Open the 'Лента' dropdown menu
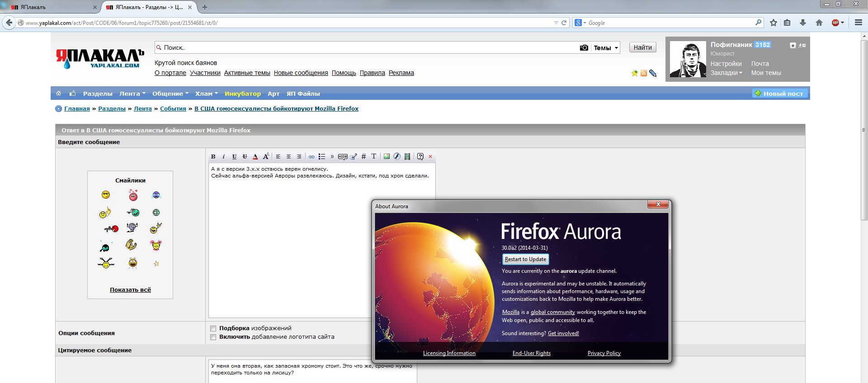Screen dimensions: 868x383 132,93
